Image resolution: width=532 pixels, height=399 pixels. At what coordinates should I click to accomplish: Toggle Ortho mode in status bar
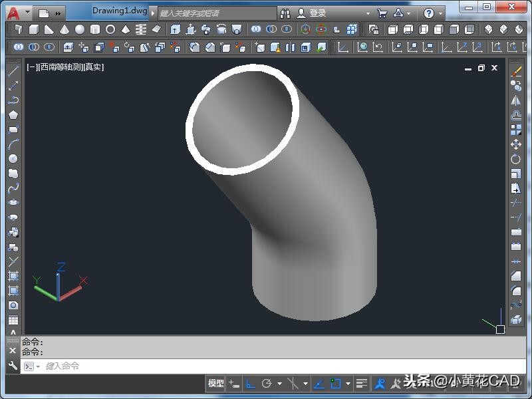tap(251, 384)
